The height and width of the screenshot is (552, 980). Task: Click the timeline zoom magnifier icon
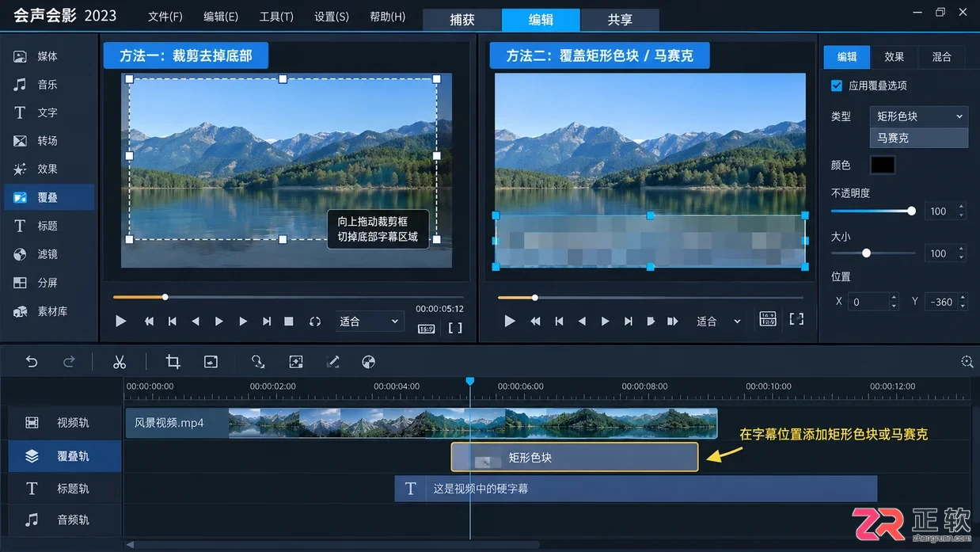967,361
